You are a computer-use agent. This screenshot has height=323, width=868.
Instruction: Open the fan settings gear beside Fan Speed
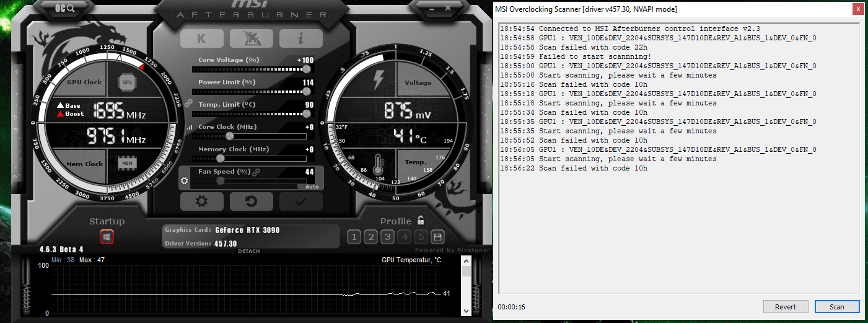click(x=184, y=182)
